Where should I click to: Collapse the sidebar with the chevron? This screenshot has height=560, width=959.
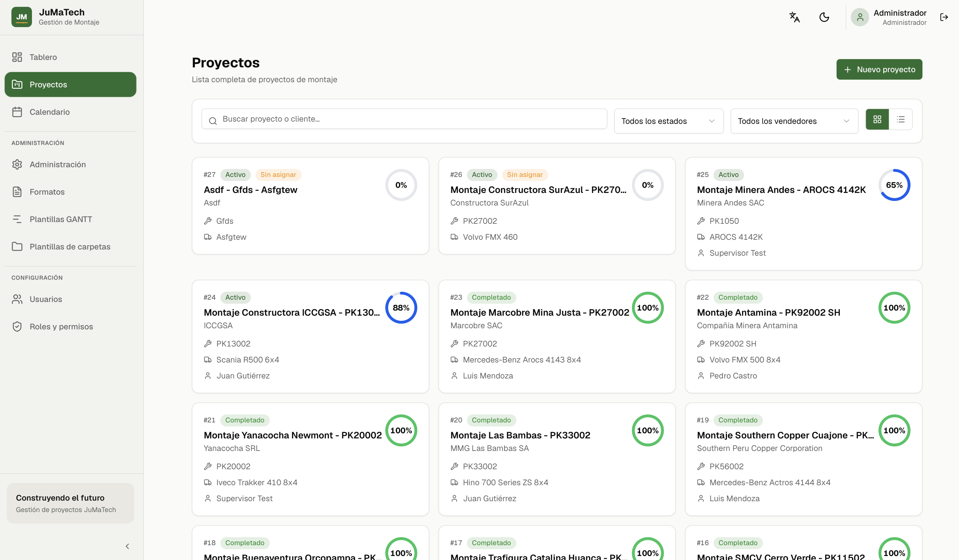pos(128,546)
